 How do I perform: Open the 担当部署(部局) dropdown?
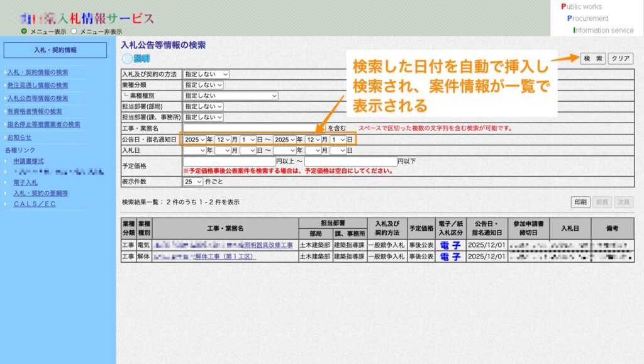pos(203,106)
